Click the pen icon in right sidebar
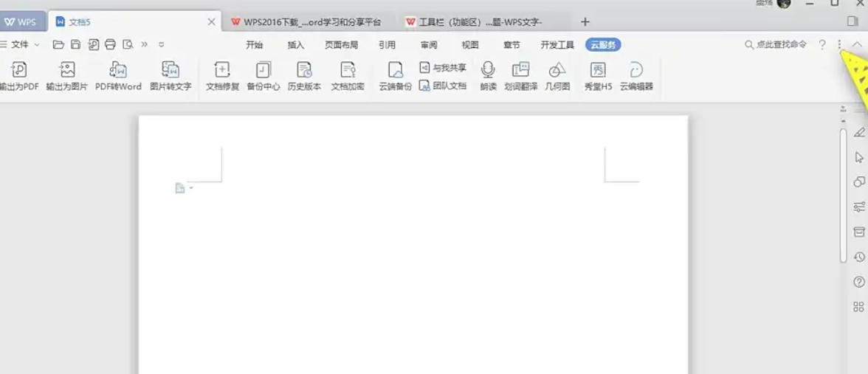868x374 pixels. (859, 132)
